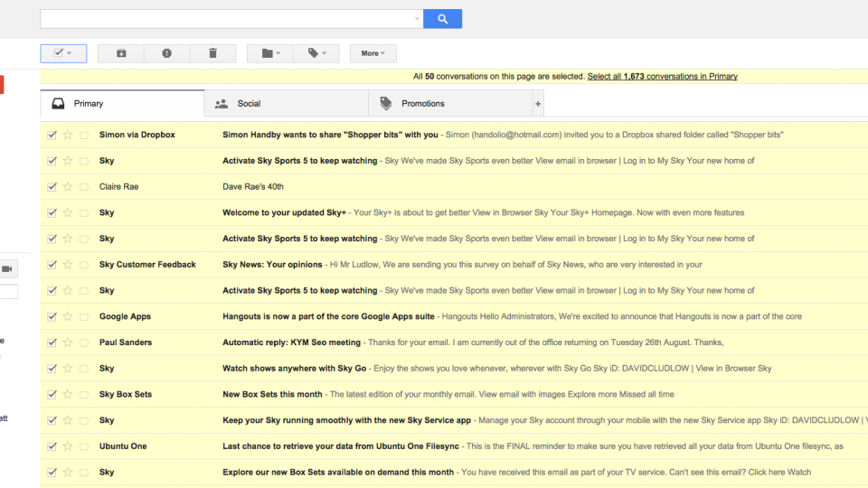Star the Claire Rae email
Viewport: 868px width, 488px height.
click(68, 186)
